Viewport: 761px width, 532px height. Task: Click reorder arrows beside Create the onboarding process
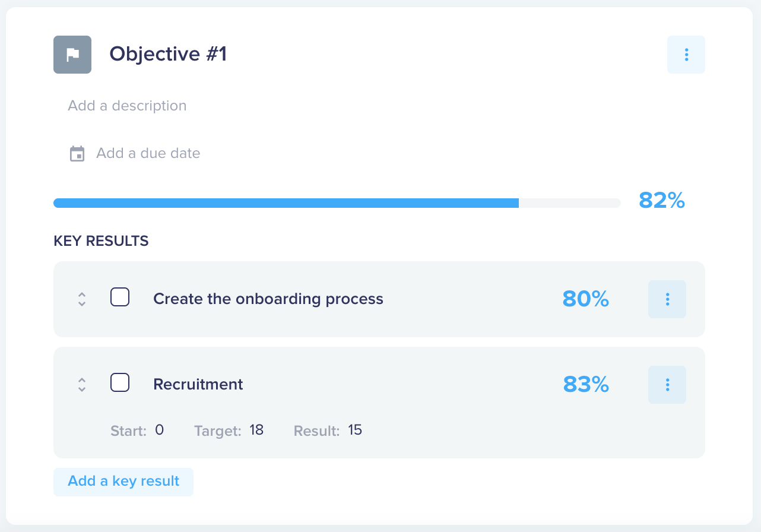pos(82,299)
